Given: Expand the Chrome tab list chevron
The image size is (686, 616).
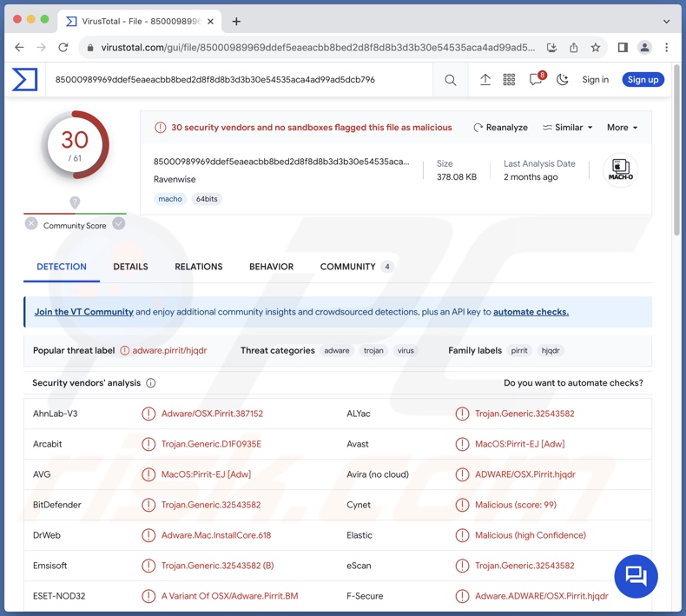Looking at the screenshot, I should (667, 21).
